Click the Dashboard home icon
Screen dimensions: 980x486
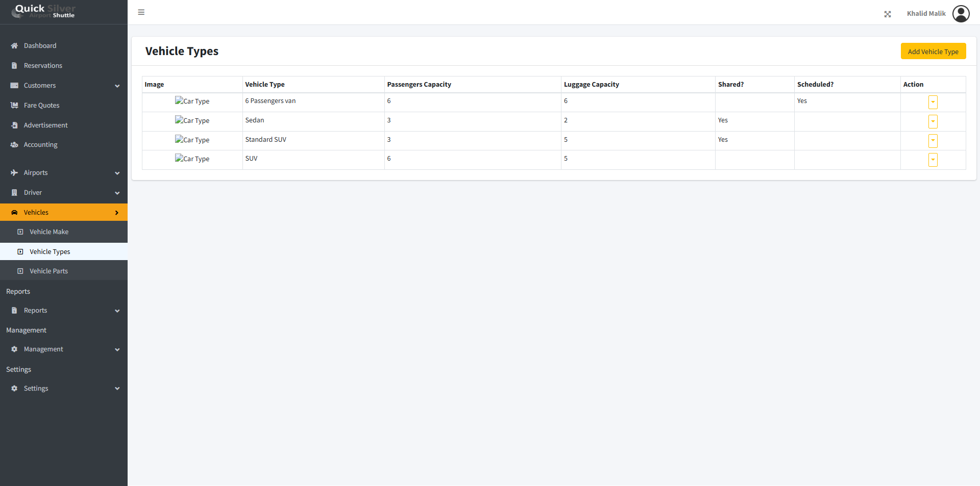(14, 46)
